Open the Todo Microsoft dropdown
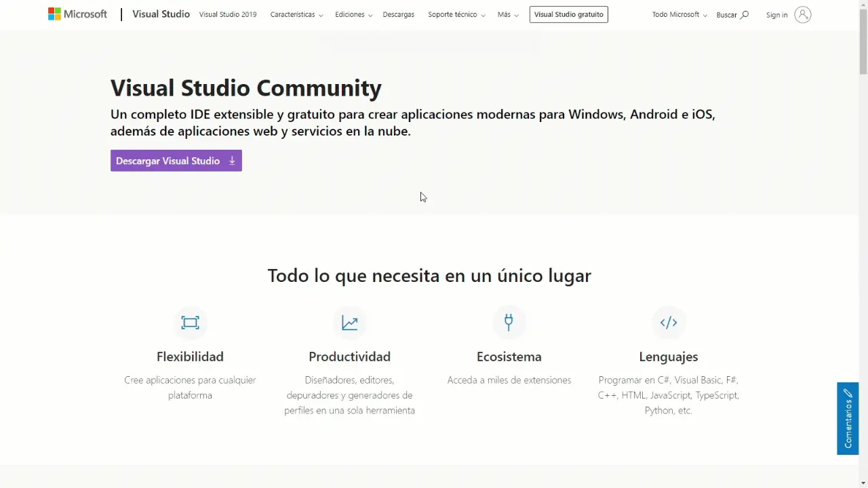The image size is (868, 488). click(x=679, y=15)
